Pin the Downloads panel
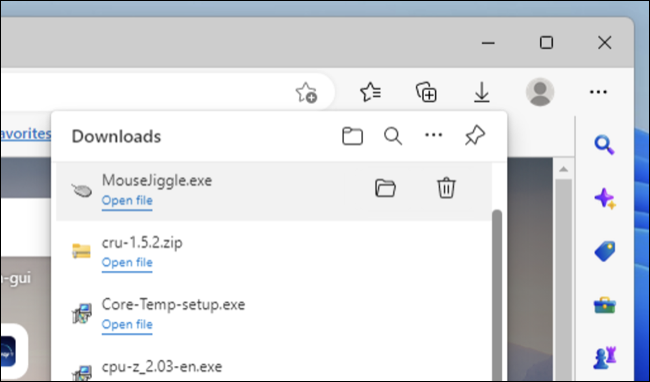Screen dimensions: 650x382 [475, 135]
